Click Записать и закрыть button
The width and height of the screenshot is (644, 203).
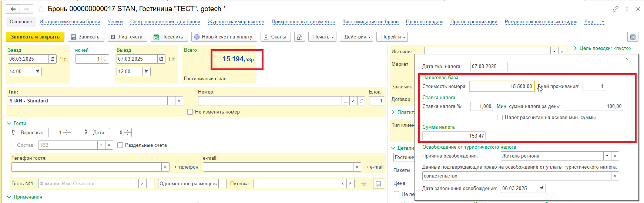pyautogui.click(x=35, y=37)
